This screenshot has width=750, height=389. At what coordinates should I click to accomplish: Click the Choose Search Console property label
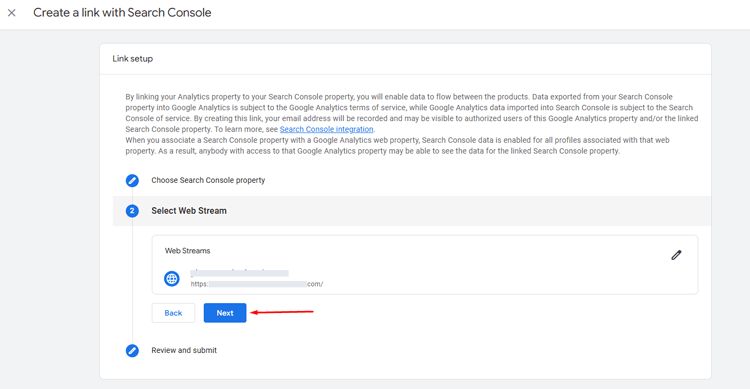point(208,180)
